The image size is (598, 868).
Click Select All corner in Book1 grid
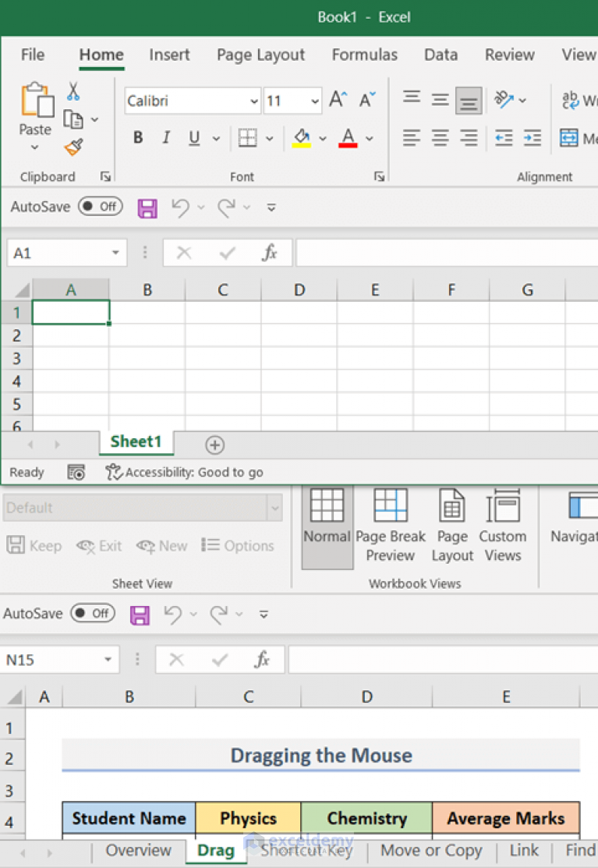click(21, 289)
